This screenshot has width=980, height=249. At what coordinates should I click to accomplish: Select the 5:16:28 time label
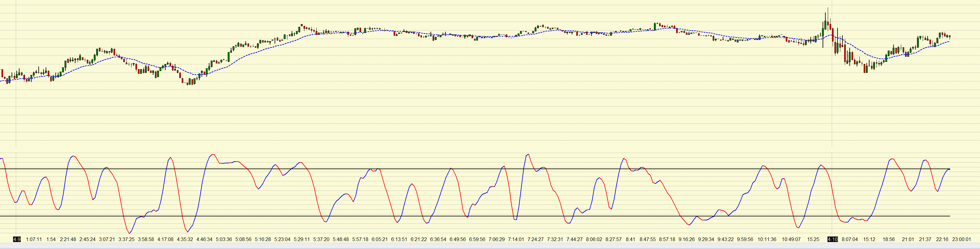click(263, 240)
